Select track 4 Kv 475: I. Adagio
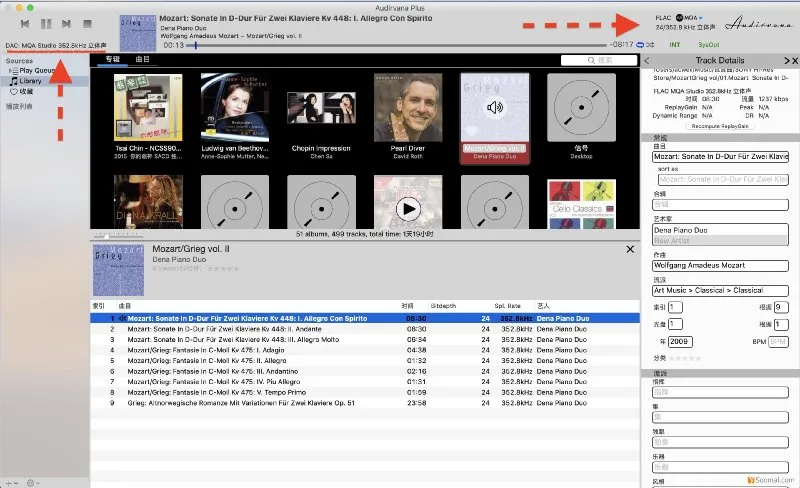Image resolution: width=800 pixels, height=488 pixels. tap(365, 350)
